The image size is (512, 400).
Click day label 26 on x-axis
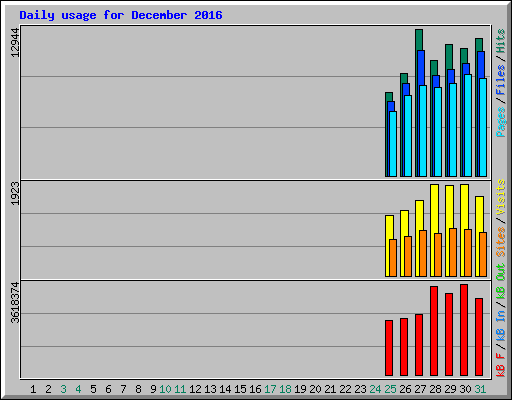click(x=405, y=389)
